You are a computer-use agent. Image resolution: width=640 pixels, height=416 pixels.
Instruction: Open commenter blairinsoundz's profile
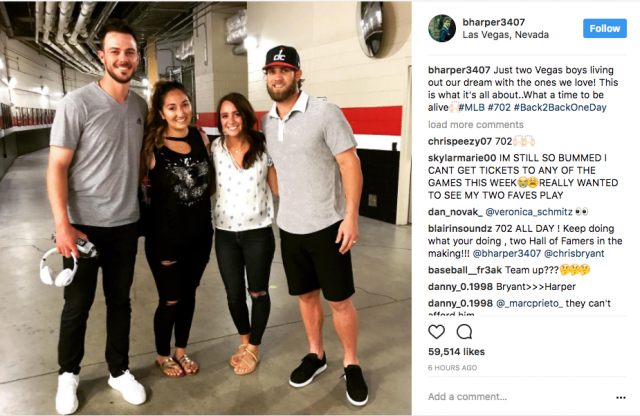pyautogui.click(x=460, y=229)
